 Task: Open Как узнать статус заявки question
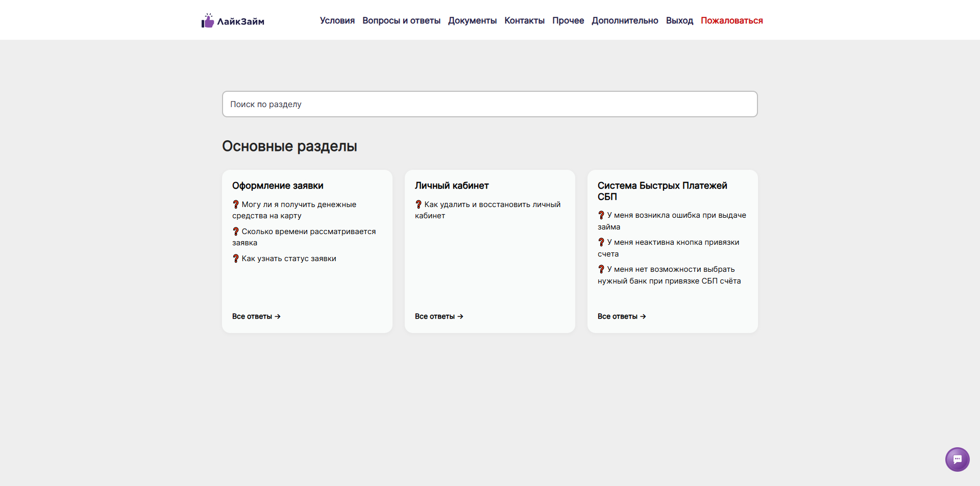click(x=288, y=259)
